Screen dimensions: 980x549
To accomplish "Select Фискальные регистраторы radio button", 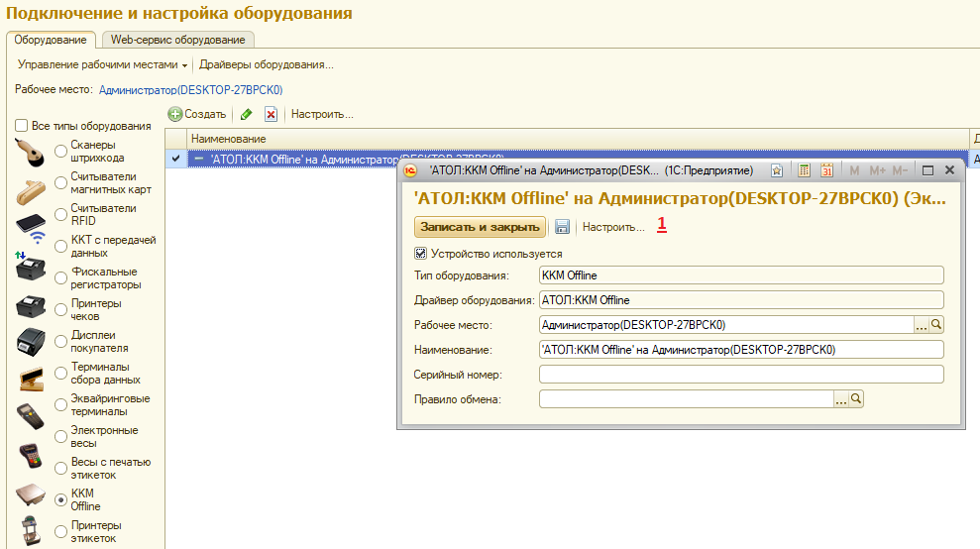I will (60, 277).
